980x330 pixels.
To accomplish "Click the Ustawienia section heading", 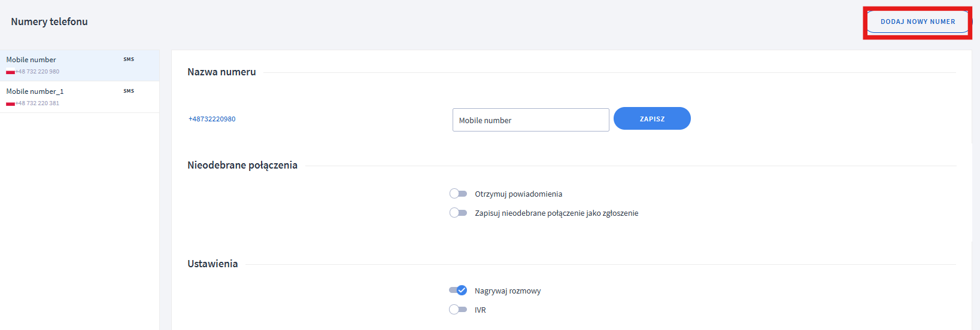I will pyautogui.click(x=213, y=264).
